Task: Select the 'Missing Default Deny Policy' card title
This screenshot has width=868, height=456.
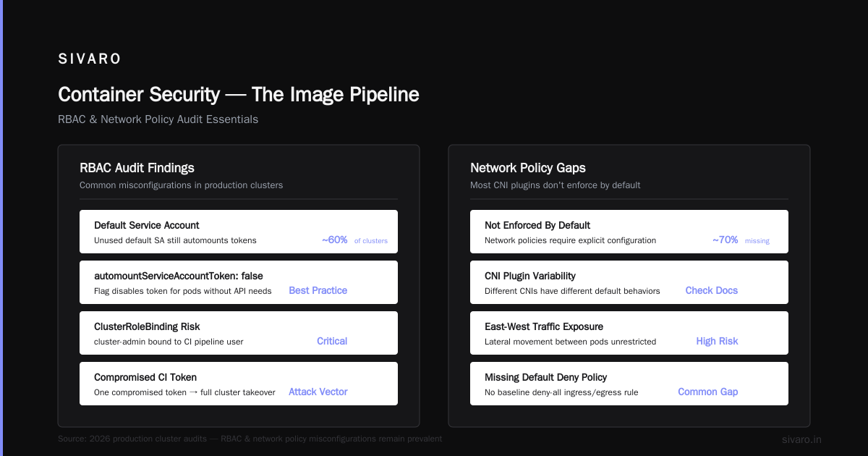Action: (x=546, y=377)
